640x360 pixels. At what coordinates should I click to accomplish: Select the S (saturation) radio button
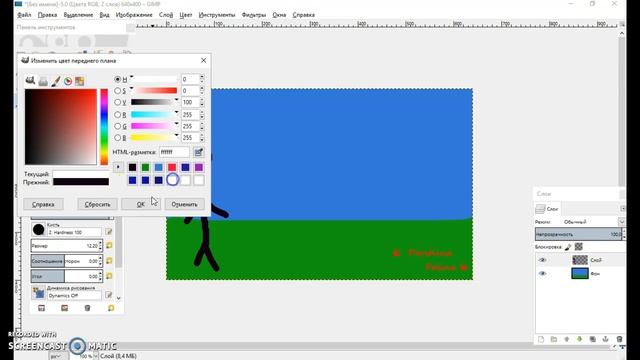tap(118, 91)
